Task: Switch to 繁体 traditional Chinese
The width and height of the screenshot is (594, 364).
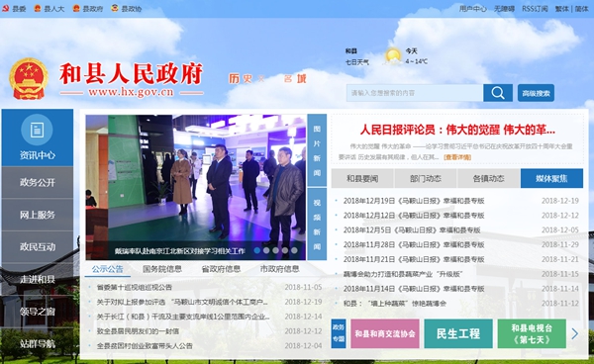Action: click(x=562, y=9)
